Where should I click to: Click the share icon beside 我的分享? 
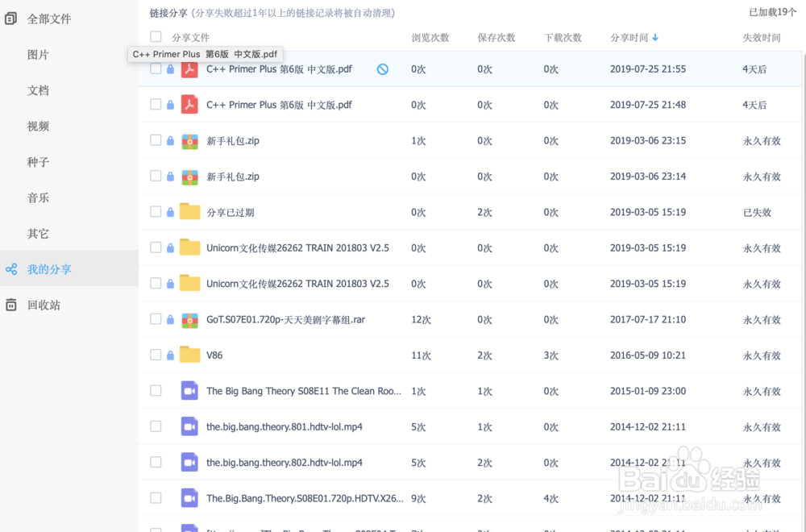[x=11, y=269]
